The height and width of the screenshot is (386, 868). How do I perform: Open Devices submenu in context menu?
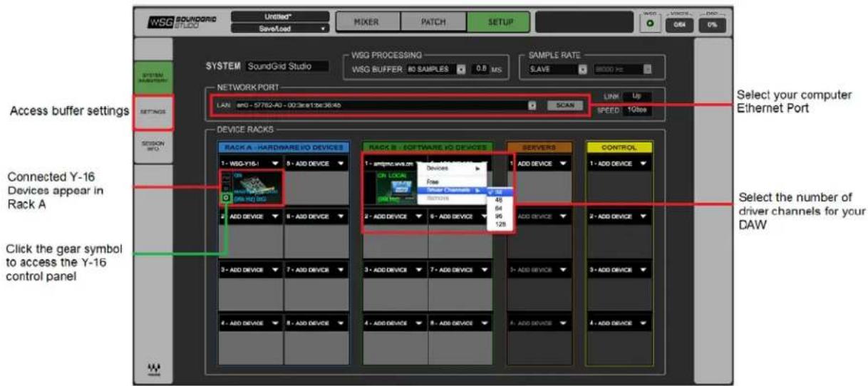[x=452, y=168]
